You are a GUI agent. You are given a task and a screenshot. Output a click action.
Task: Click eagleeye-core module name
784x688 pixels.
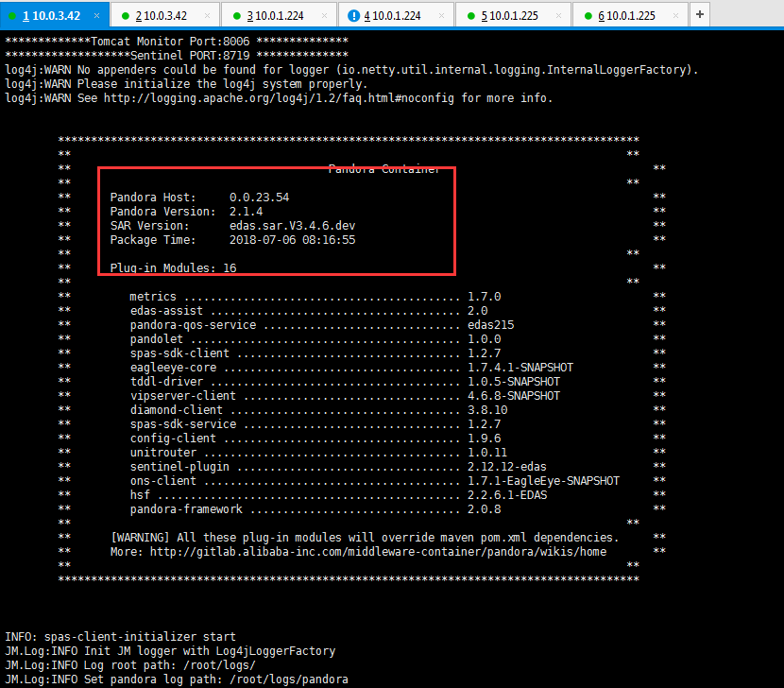pos(173,368)
